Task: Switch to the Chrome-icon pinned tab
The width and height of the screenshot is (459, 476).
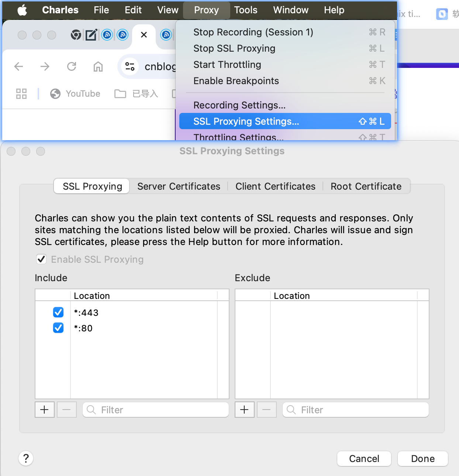Action: click(76, 35)
